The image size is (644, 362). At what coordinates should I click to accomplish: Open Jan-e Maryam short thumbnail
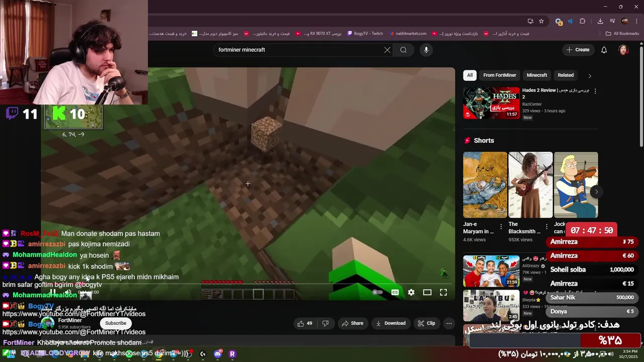tap(485, 185)
